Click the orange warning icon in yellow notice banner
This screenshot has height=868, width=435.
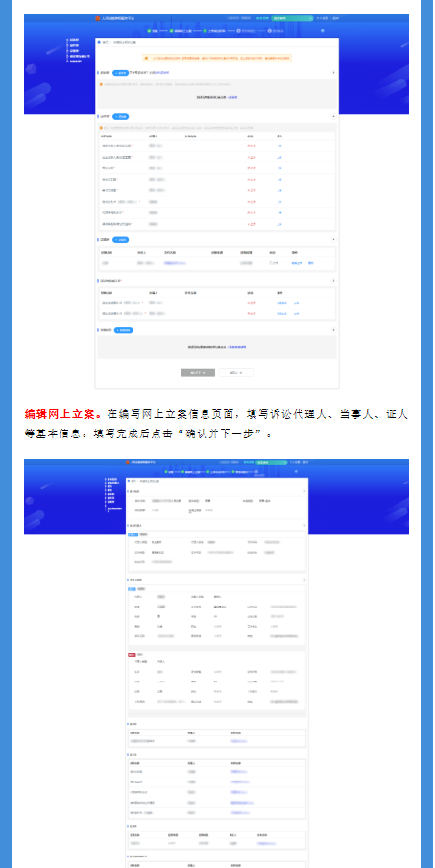(x=145, y=57)
